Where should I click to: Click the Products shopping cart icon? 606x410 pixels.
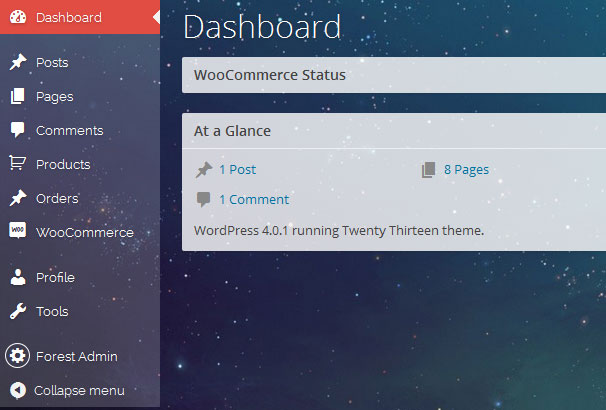pyautogui.click(x=18, y=163)
